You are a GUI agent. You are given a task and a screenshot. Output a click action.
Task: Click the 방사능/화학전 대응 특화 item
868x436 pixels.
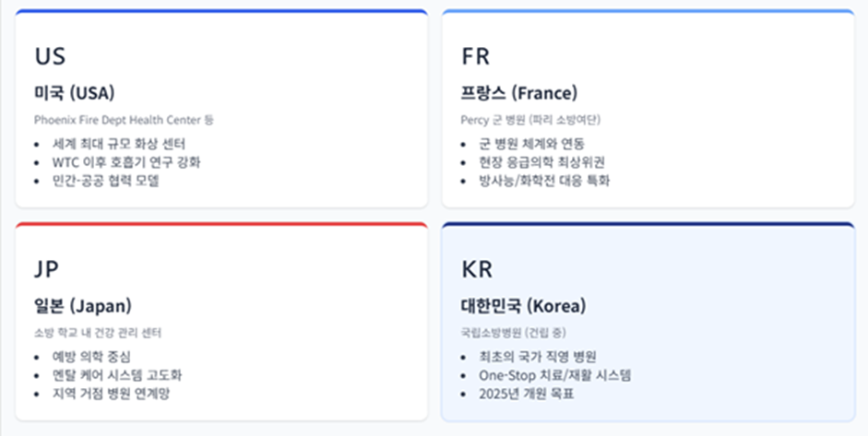[x=544, y=181]
